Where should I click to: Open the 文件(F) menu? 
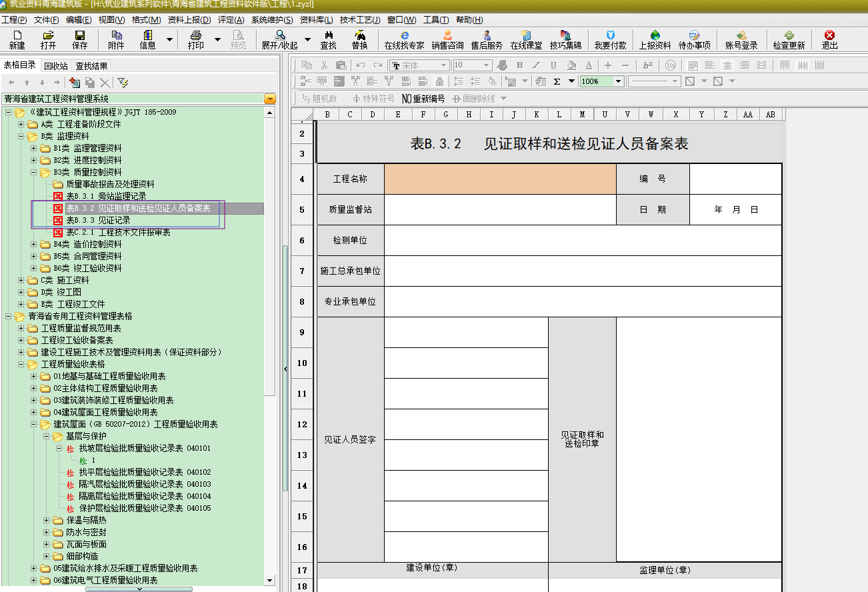[x=46, y=20]
